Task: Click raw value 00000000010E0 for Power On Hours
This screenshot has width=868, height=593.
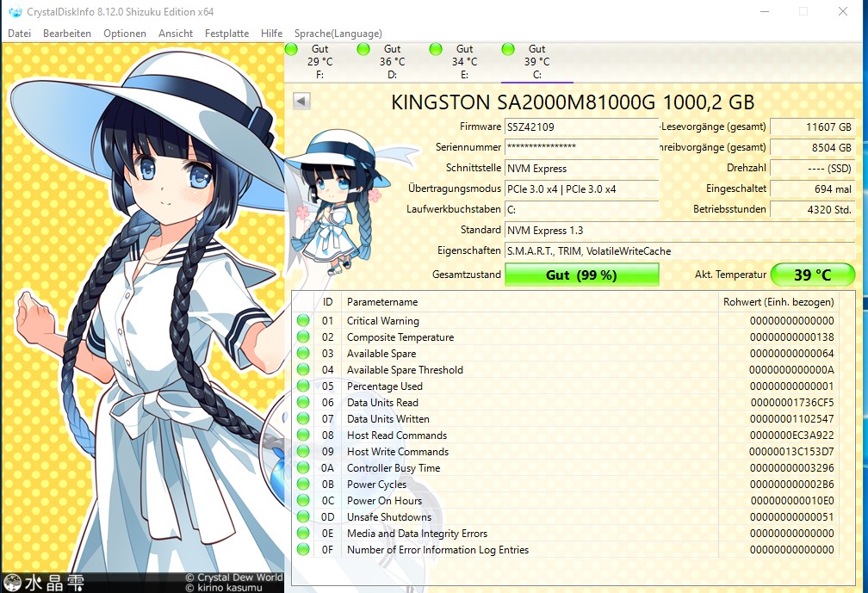Action: point(792,501)
